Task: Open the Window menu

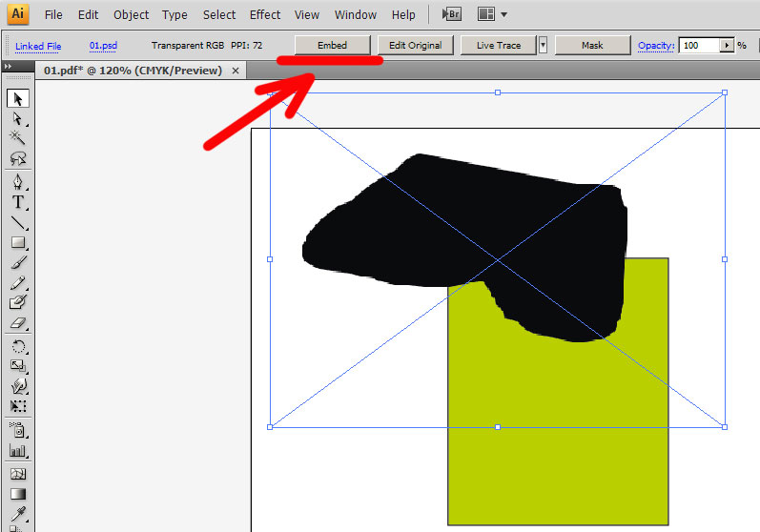Action: [x=356, y=15]
